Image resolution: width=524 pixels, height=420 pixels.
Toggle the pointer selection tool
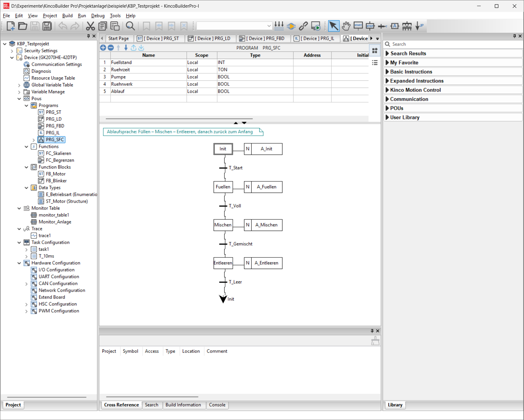334,26
